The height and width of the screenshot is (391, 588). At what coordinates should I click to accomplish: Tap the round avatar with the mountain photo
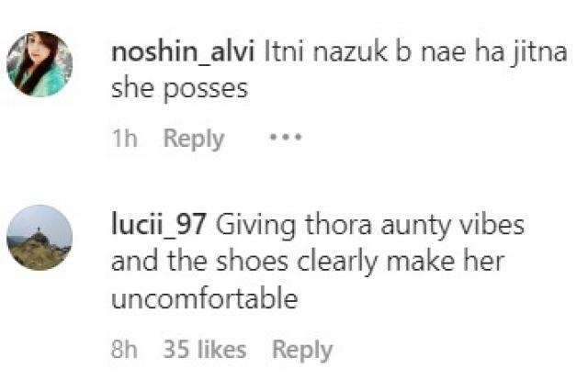pos(40,238)
